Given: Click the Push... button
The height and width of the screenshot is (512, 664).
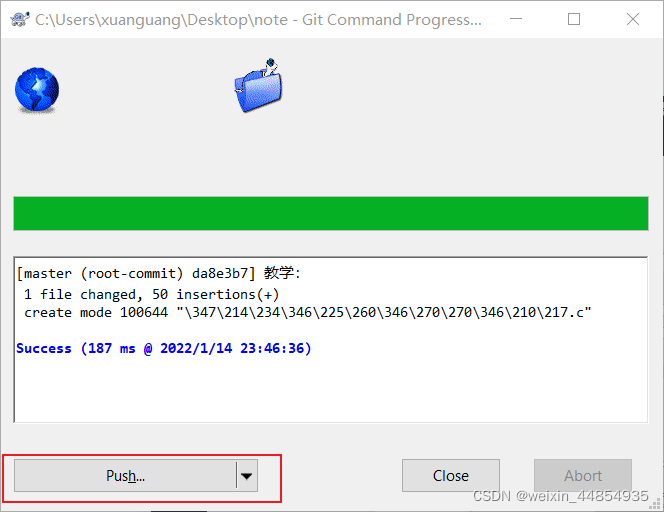Looking at the screenshot, I should 125,476.
